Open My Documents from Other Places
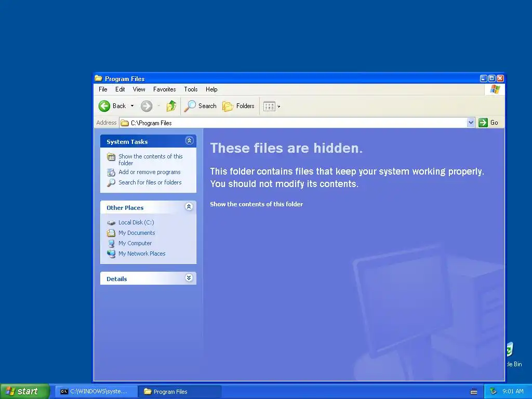Image resolution: width=532 pixels, height=399 pixels. click(x=137, y=233)
